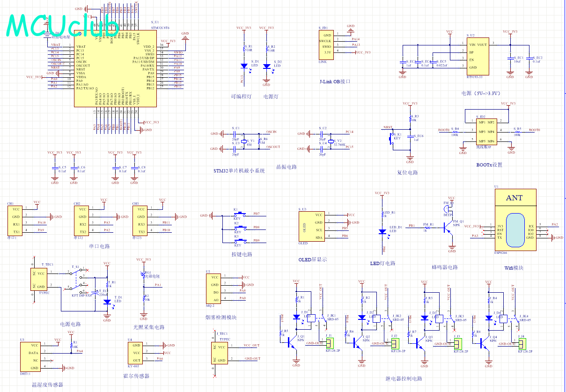
Task: Click the RT9193-33 voltage regulator S_U2
Action: [x=477, y=56]
